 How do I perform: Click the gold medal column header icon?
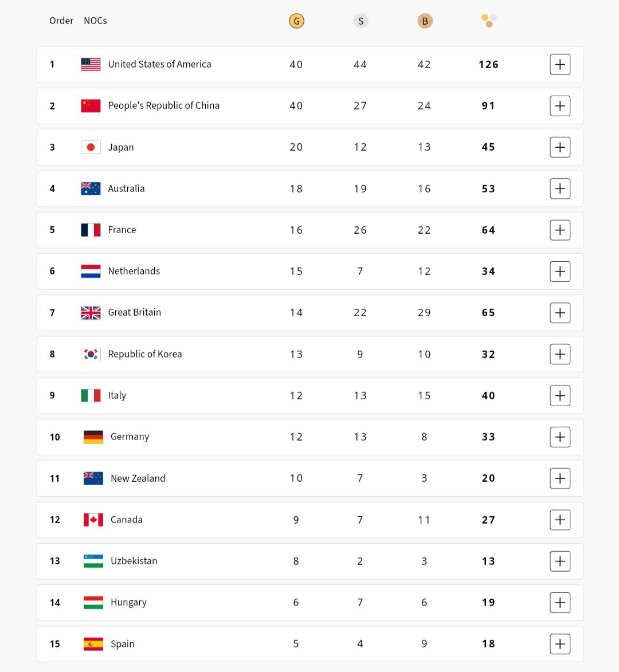point(296,20)
